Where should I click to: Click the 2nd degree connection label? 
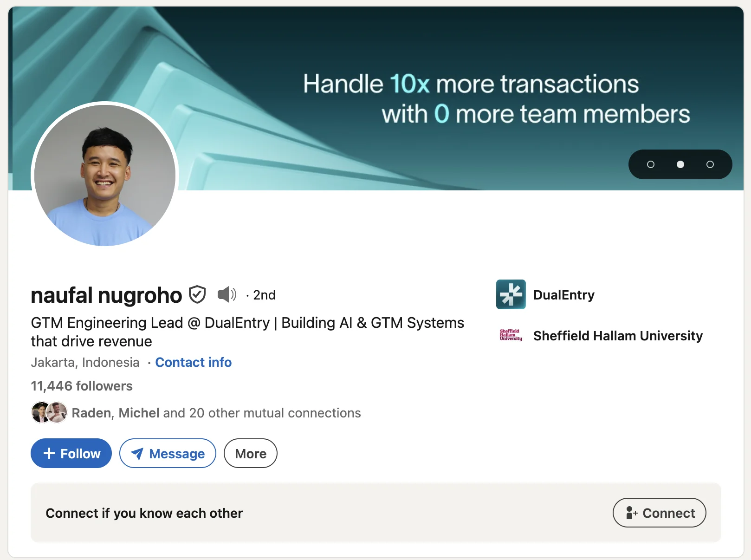click(264, 295)
